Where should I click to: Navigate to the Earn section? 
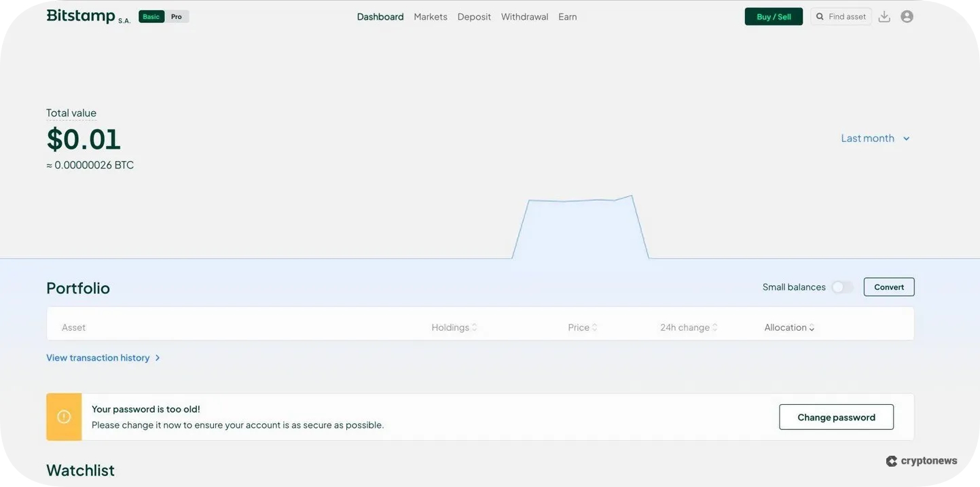click(568, 15)
